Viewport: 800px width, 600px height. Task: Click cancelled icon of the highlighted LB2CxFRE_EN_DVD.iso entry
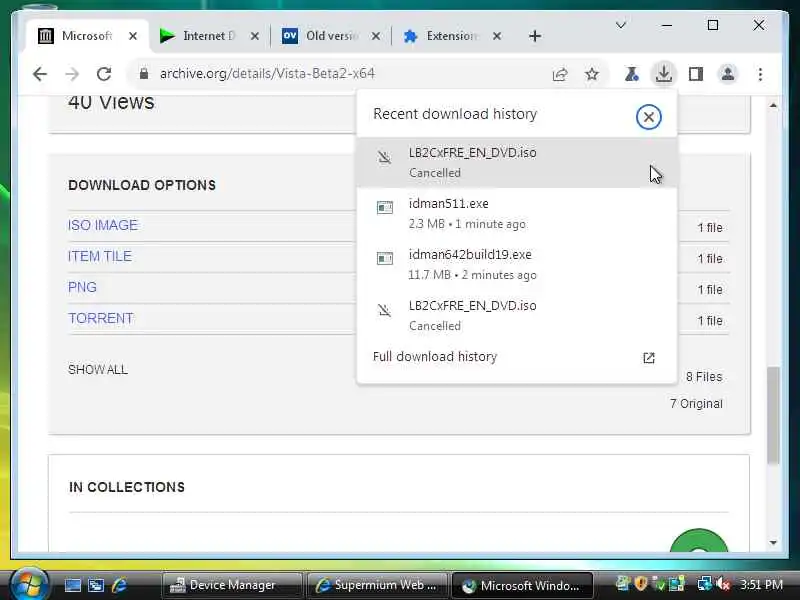point(384,157)
